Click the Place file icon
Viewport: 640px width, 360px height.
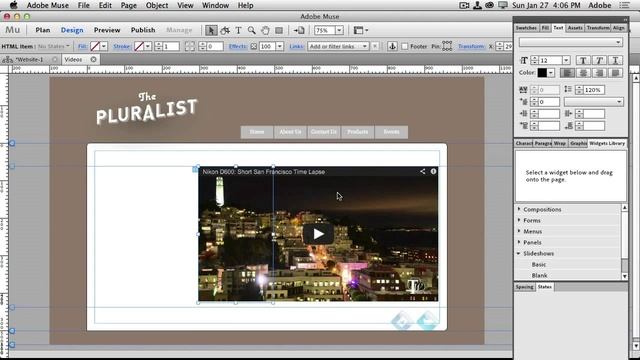(x=299, y=30)
